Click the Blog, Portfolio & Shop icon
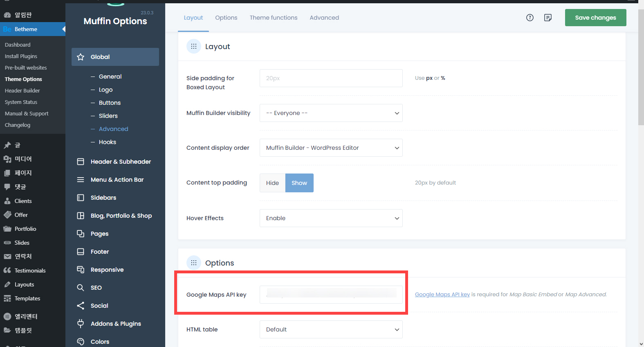Image resolution: width=644 pixels, height=347 pixels. pos(81,216)
